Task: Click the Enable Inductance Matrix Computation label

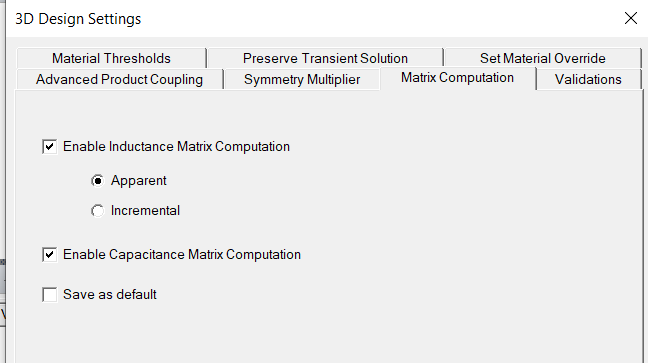Action: [x=176, y=147]
